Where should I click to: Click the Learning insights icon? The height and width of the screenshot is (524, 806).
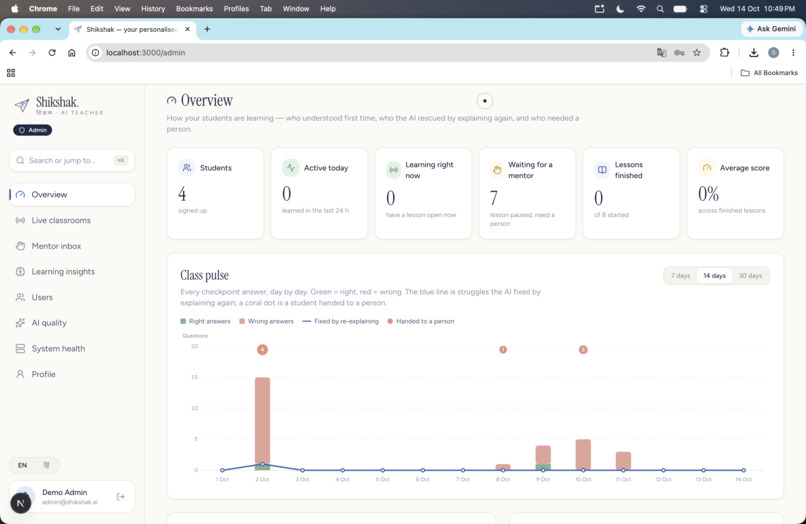(x=20, y=272)
